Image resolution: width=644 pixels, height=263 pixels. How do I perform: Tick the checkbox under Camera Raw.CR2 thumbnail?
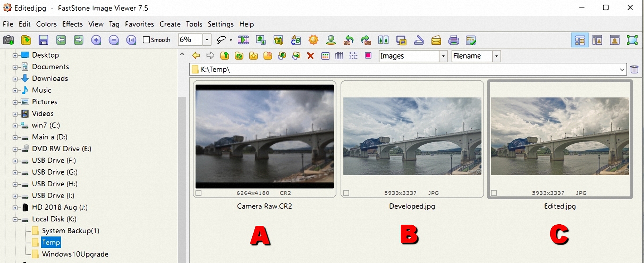point(199,193)
